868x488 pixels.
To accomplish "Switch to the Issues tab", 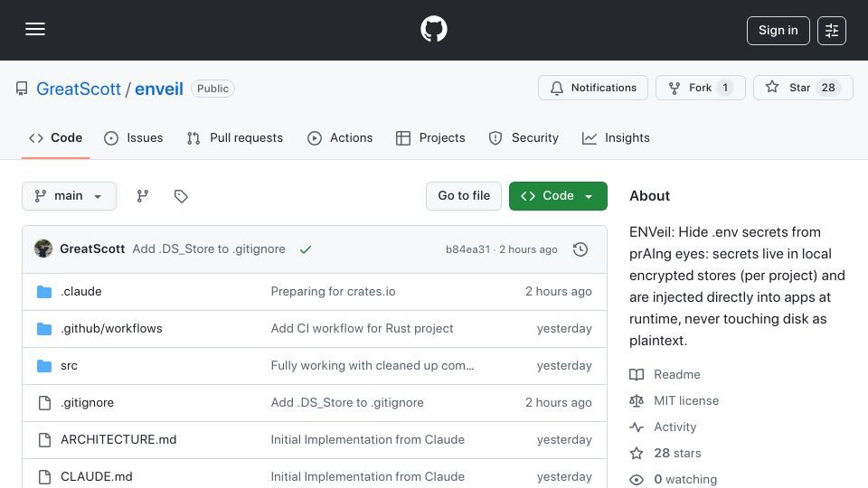I will (x=134, y=137).
